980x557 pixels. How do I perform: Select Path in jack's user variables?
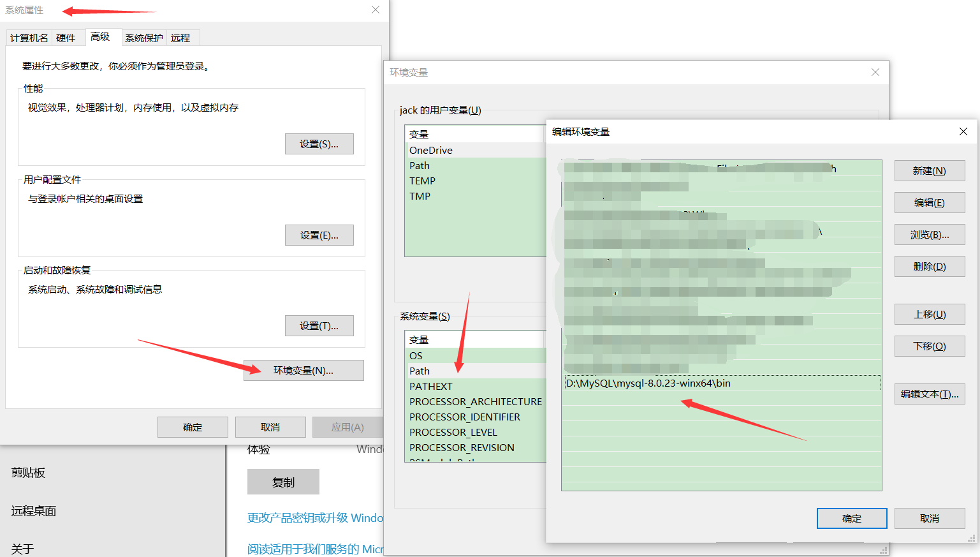pos(476,165)
